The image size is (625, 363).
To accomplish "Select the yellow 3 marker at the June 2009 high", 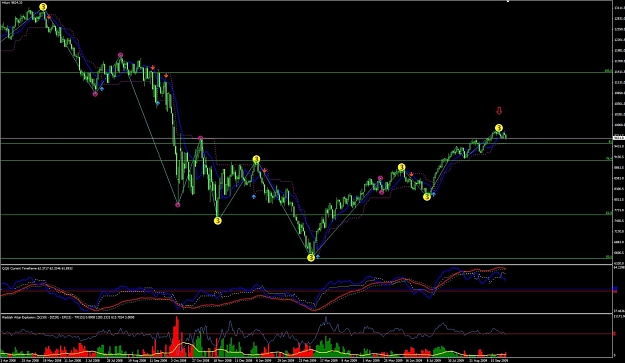I will click(401, 167).
